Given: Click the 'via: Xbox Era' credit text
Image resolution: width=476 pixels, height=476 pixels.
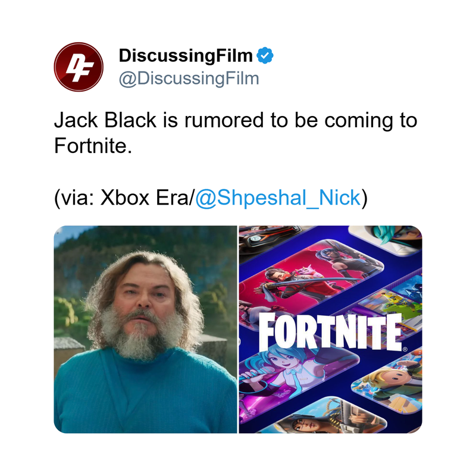Looking at the screenshot, I should click(x=124, y=198).
